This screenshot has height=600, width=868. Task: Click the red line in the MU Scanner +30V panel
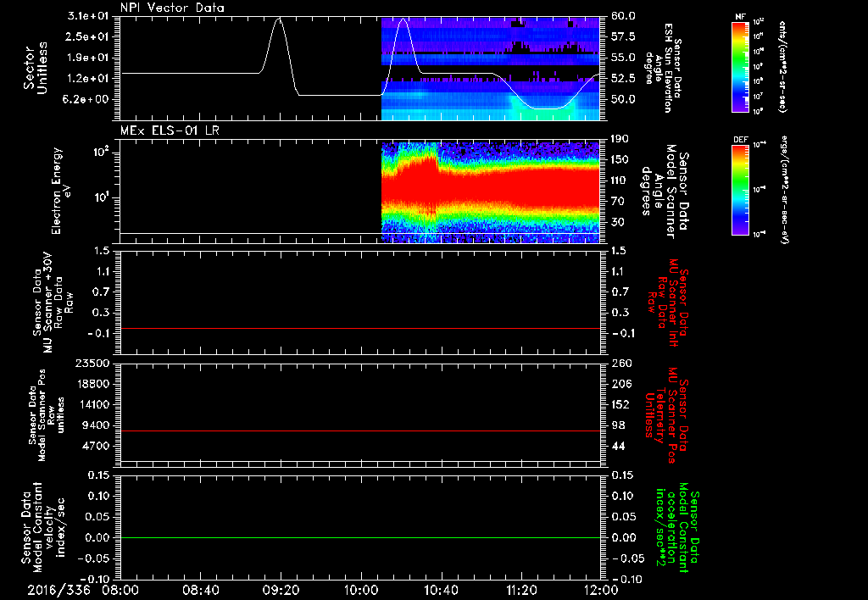(360, 329)
